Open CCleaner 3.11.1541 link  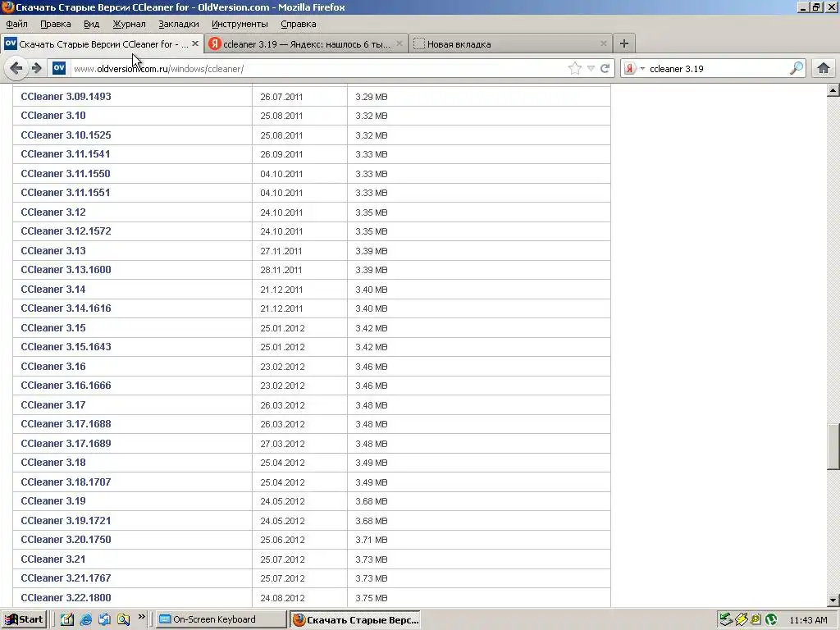click(66, 153)
